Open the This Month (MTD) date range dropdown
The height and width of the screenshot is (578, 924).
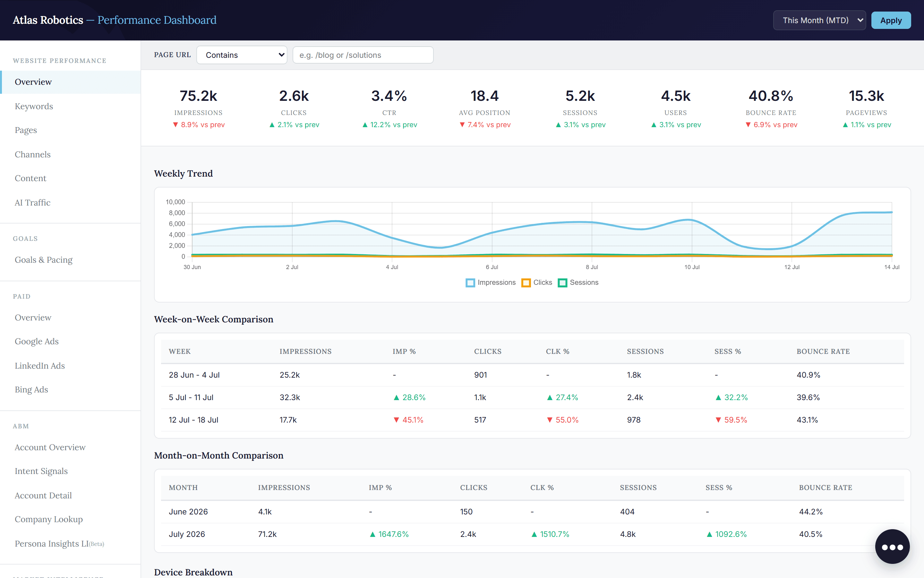819,20
